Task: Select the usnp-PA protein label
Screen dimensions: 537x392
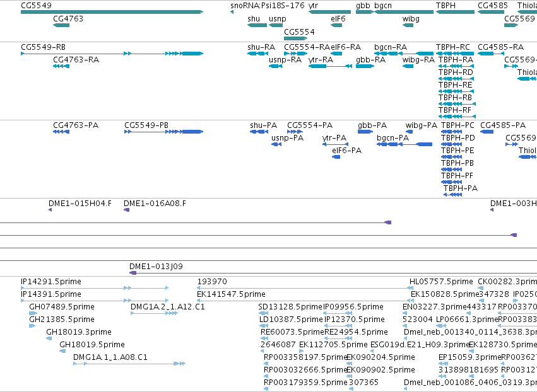Action: click(288, 138)
